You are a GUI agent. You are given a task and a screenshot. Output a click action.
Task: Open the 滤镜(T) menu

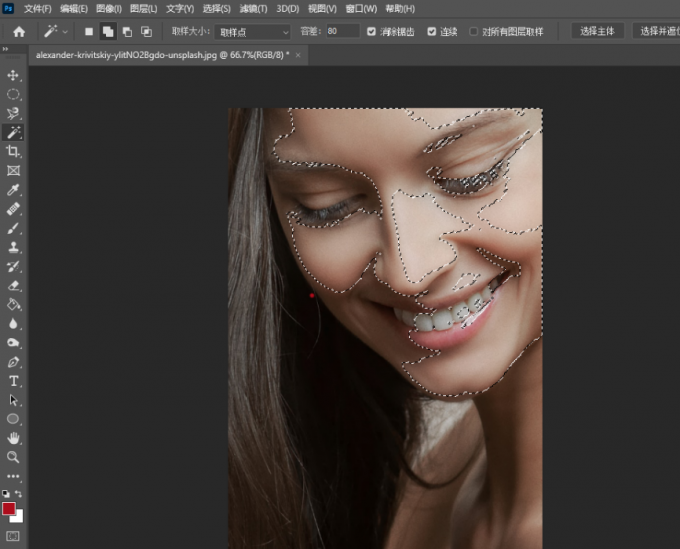[x=252, y=8]
